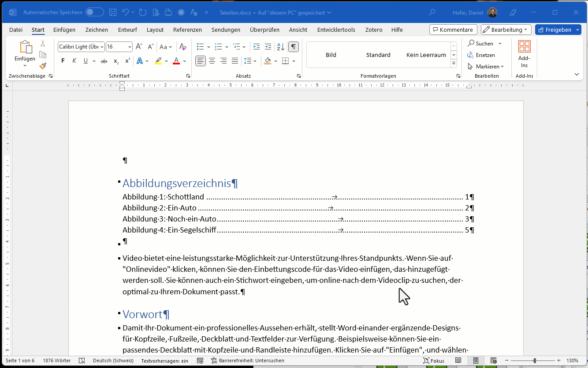This screenshot has width=588, height=368.
Task: Switch to the Einfügen tab
Action: [x=64, y=30]
